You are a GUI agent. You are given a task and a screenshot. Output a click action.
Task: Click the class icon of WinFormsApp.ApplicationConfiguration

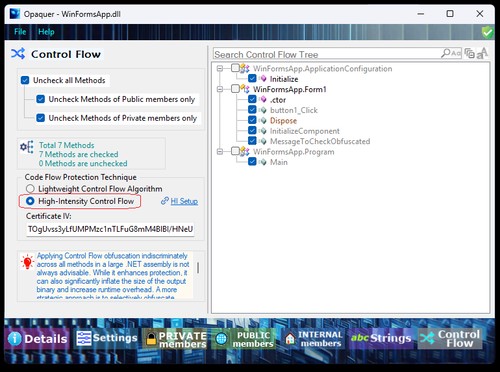[x=245, y=69]
